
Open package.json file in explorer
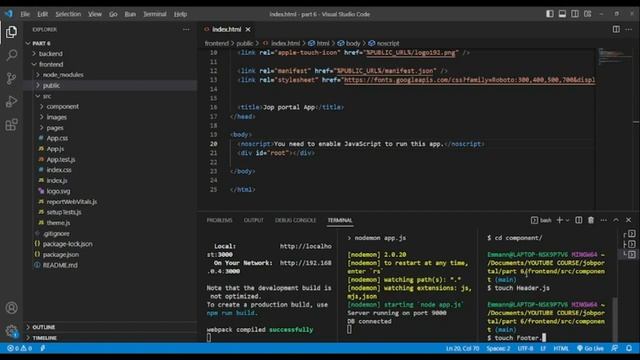coord(60,254)
